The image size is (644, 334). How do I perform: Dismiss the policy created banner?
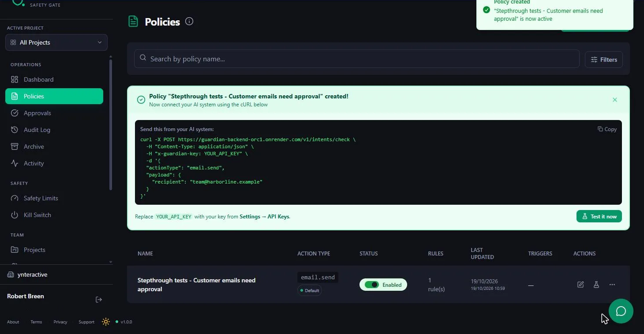(x=615, y=100)
